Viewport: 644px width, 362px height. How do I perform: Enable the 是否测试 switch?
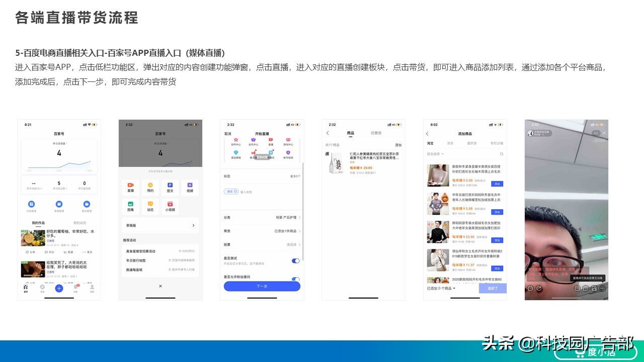[x=296, y=260]
